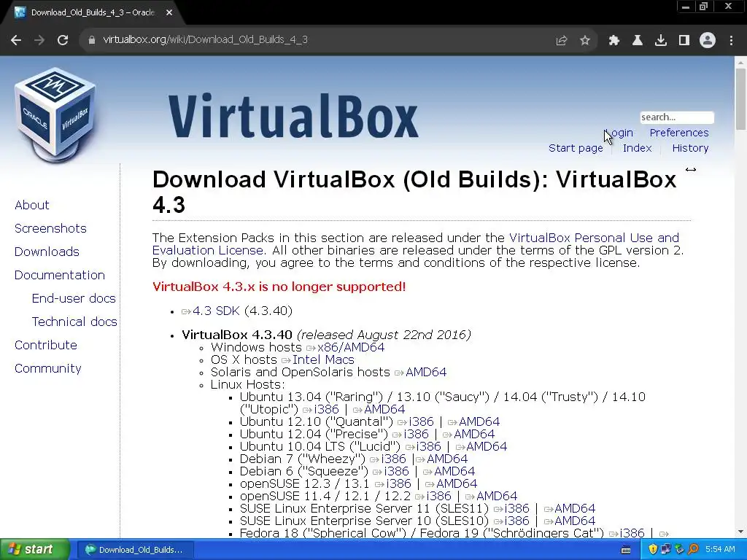Open Contribute in the sidebar
Viewport: 747px width, 560px height.
[46, 345]
